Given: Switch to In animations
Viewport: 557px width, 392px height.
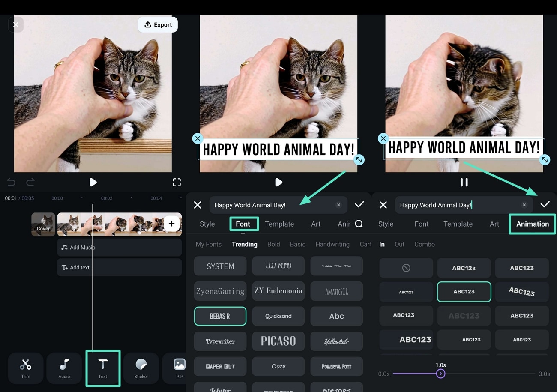Looking at the screenshot, I should point(382,244).
